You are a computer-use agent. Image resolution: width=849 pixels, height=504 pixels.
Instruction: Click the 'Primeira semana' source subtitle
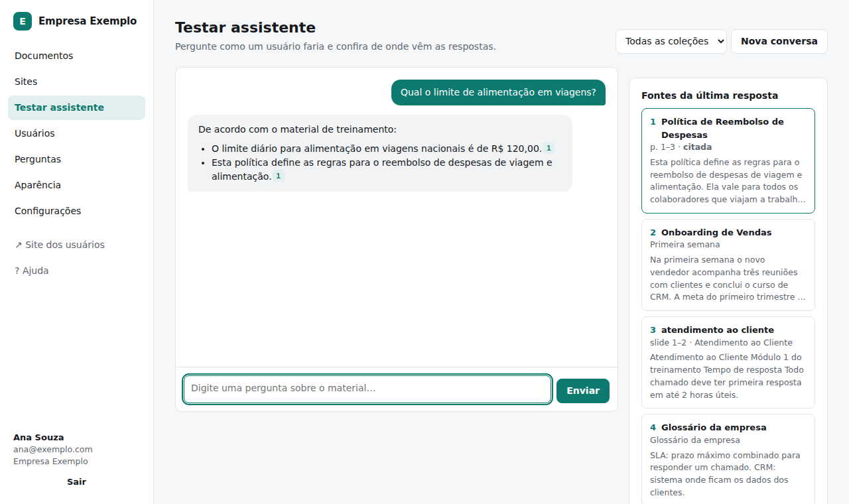(685, 245)
